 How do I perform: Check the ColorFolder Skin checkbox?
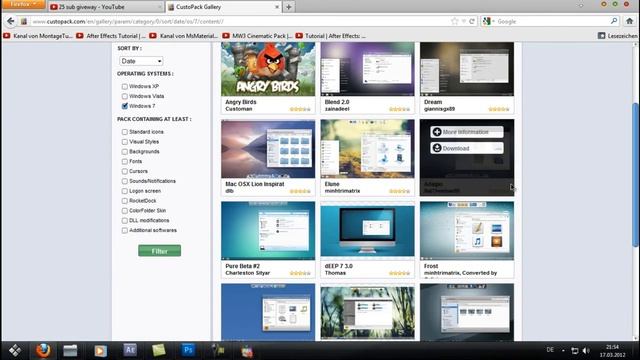pyautogui.click(x=124, y=211)
